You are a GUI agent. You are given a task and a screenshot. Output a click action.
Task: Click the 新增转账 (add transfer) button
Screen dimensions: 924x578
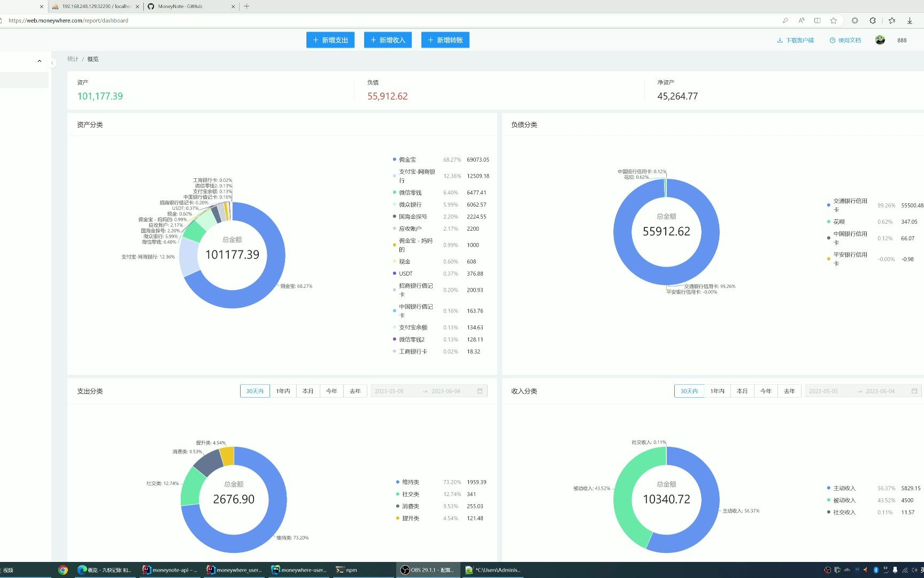pyautogui.click(x=445, y=40)
